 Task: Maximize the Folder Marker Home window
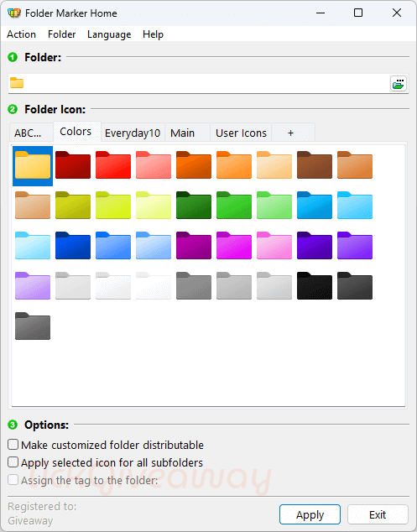pos(358,13)
